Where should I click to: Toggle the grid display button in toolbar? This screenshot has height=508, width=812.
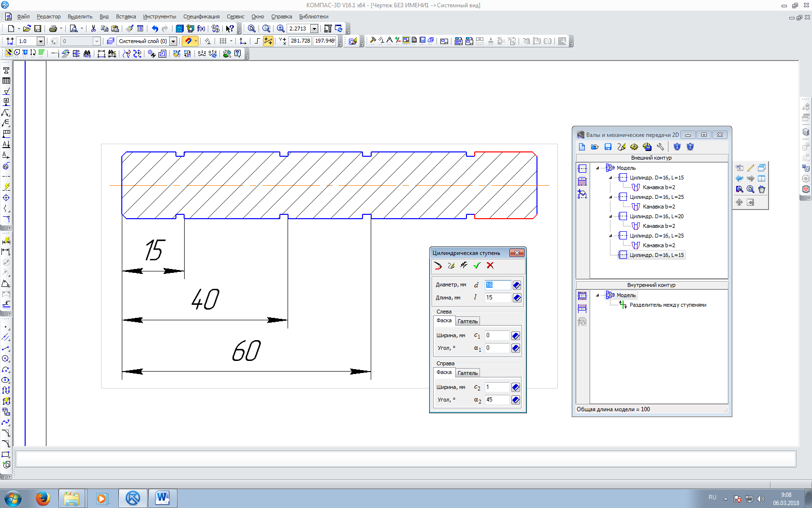223,41
